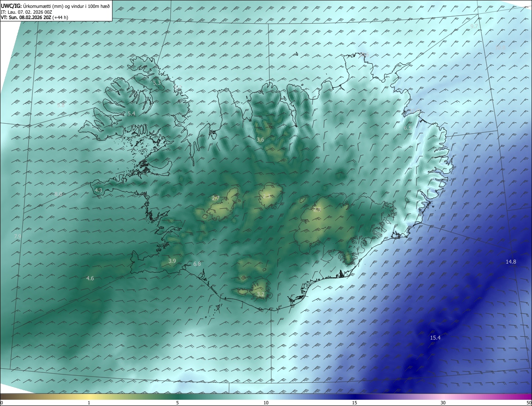
Task: Click the 5.4 precipitation value label
Action: [x=131, y=114]
